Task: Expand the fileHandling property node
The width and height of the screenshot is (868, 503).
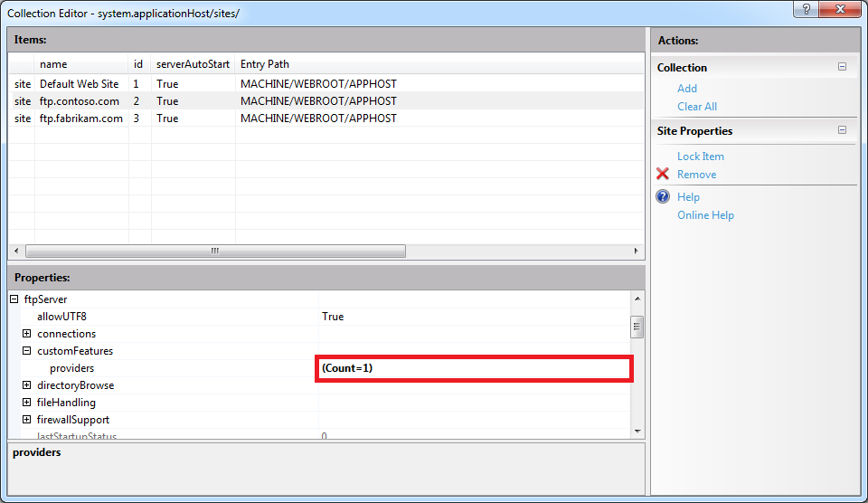Action: (x=27, y=403)
